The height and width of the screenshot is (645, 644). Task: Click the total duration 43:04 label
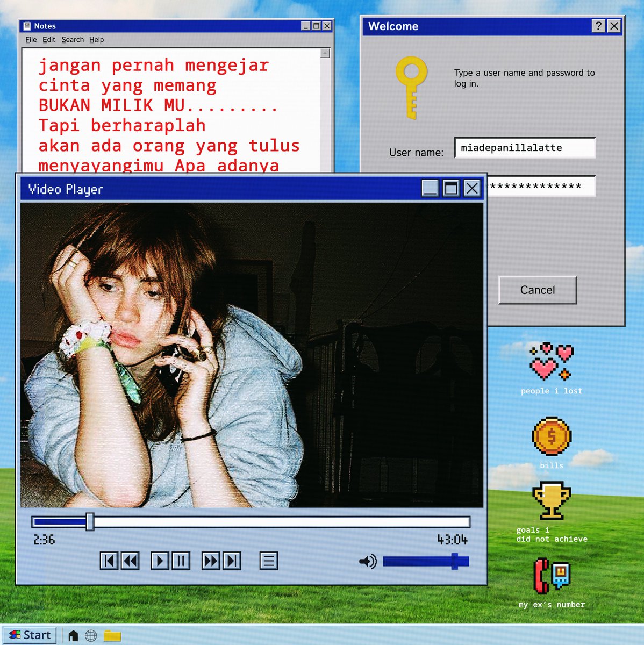pyautogui.click(x=452, y=540)
